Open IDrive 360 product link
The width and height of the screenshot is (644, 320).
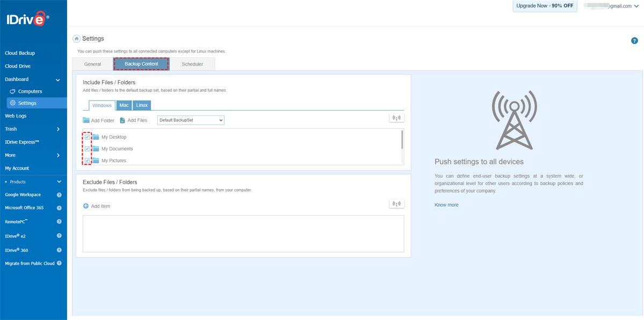(x=17, y=250)
